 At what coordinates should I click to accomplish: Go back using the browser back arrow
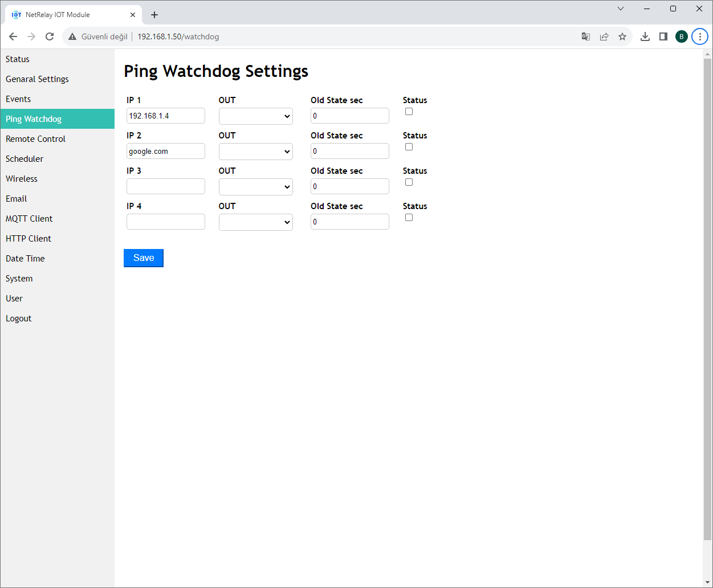pyautogui.click(x=13, y=36)
